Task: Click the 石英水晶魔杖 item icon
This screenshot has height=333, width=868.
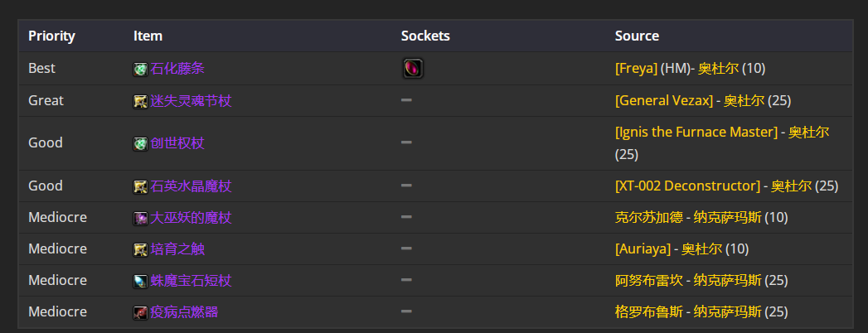Action: 141,186
